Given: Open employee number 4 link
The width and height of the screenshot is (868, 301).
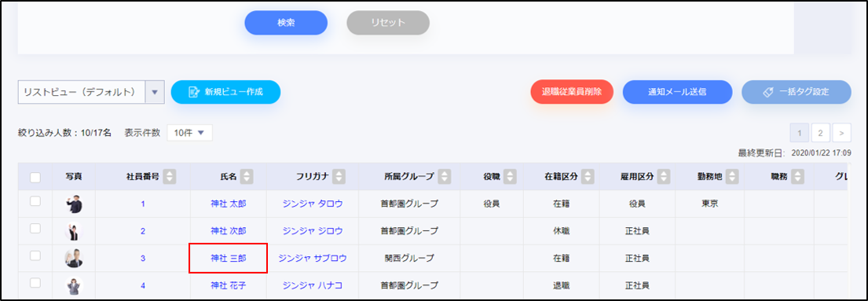Looking at the screenshot, I should 143,286.
